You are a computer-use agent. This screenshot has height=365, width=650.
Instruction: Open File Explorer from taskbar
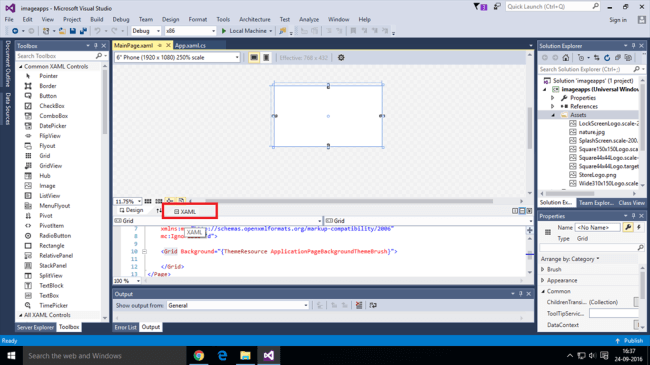245,355
